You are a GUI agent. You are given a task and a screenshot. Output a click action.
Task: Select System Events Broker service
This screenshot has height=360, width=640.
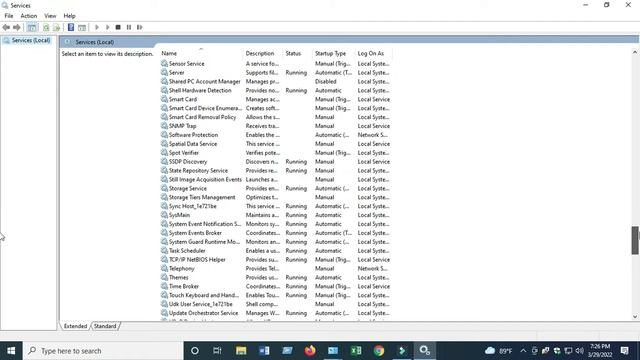coord(276,233)
